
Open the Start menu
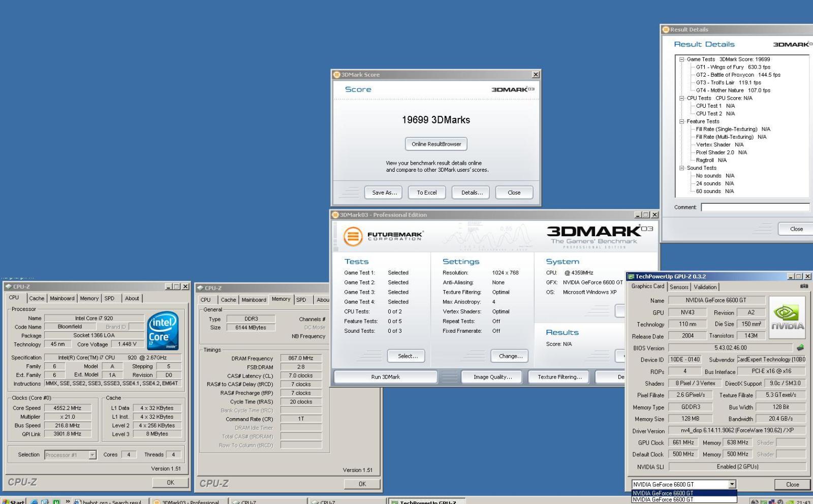click(14, 501)
